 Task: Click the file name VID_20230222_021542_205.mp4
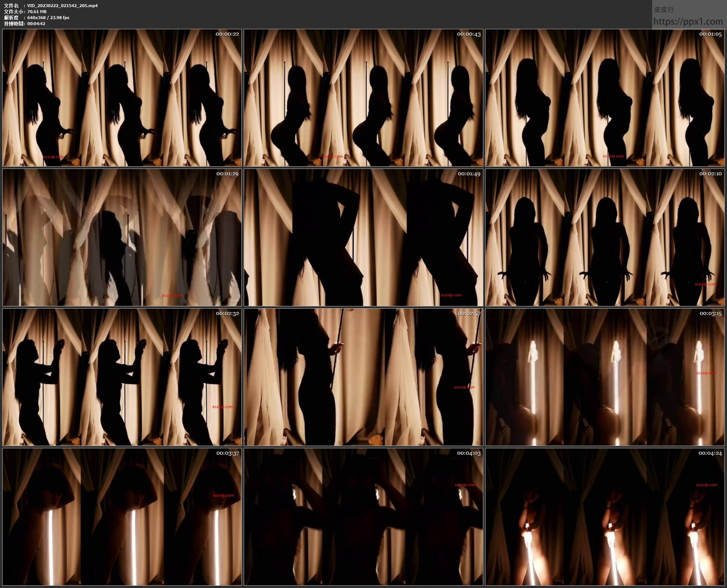63,6
